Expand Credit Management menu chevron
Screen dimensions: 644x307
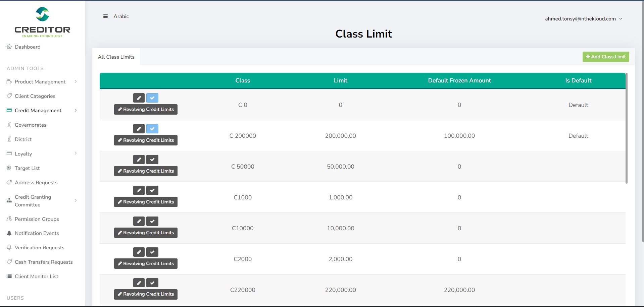(x=76, y=110)
